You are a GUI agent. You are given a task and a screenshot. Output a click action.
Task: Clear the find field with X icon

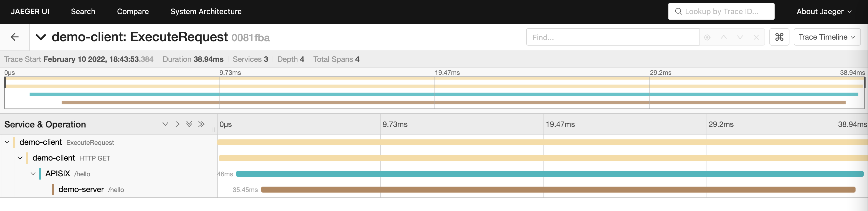[x=756, y=37]
